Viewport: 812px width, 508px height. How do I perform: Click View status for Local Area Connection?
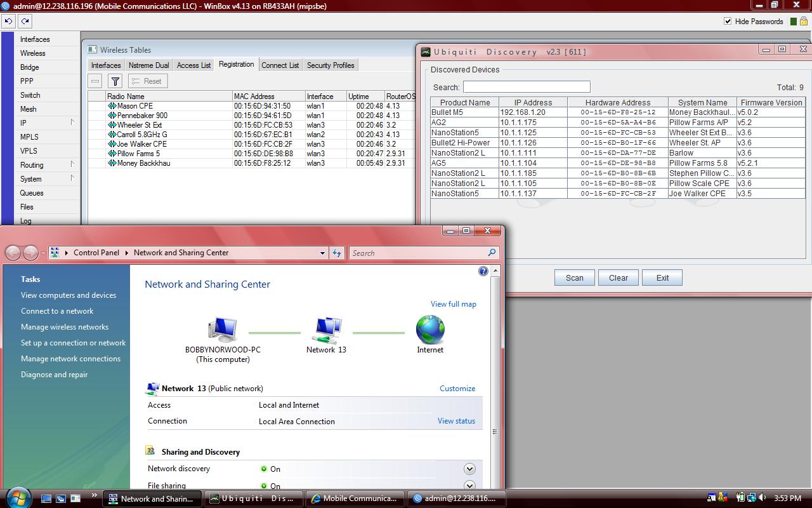456,421
